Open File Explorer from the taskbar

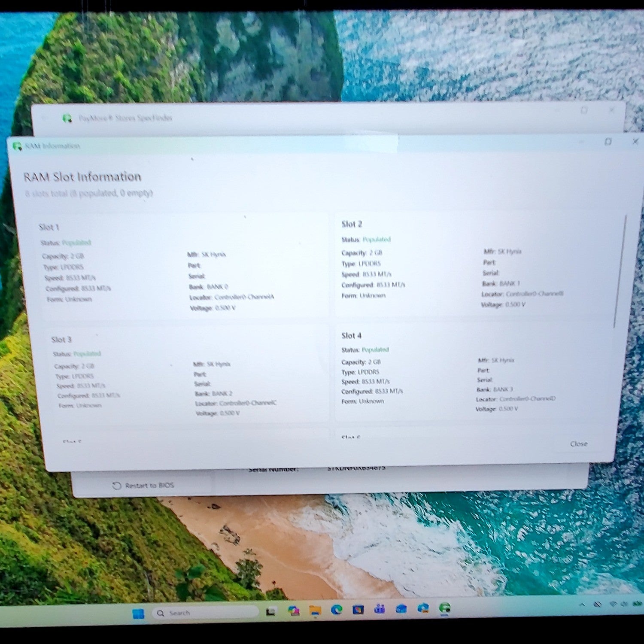click(x=315, y=610)
